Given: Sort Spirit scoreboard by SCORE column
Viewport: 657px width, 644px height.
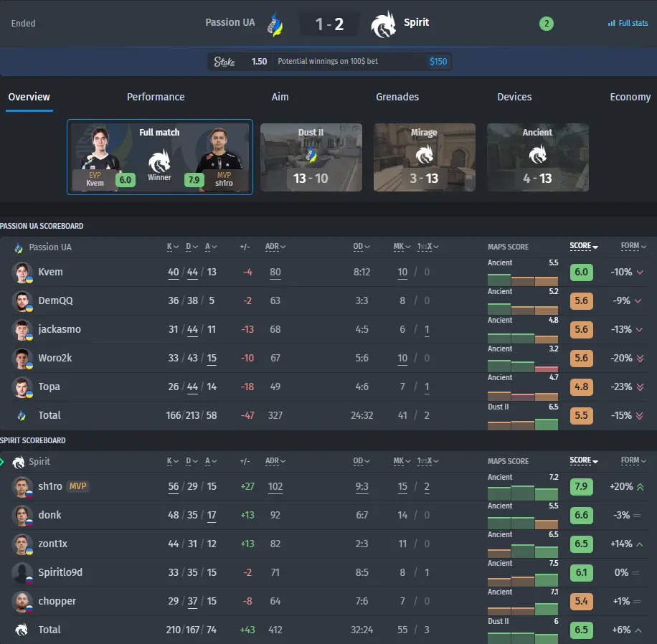Looking at the screenshot, I should coord(584,460).
